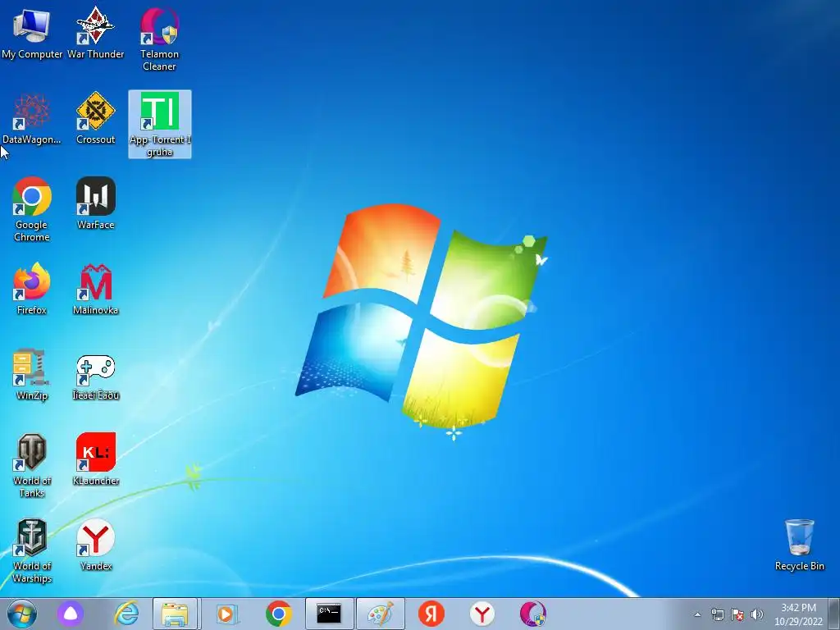This screenshot has height=630, width=840.
Task: Select the Yandex desktop shortcut
Action: pyautogui.click(x=95, y=546)
